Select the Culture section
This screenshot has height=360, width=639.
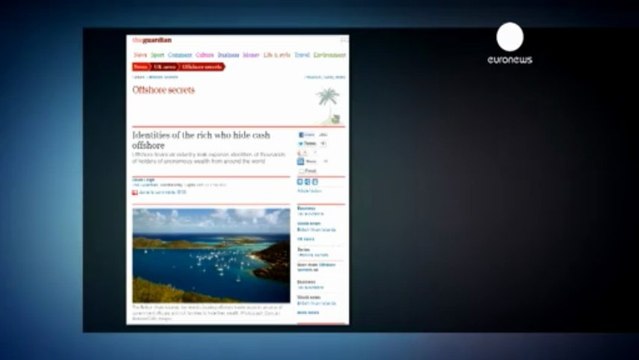point(205,55)
